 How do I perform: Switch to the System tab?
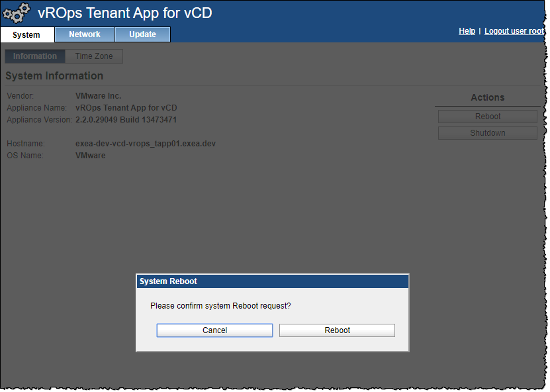26,35
